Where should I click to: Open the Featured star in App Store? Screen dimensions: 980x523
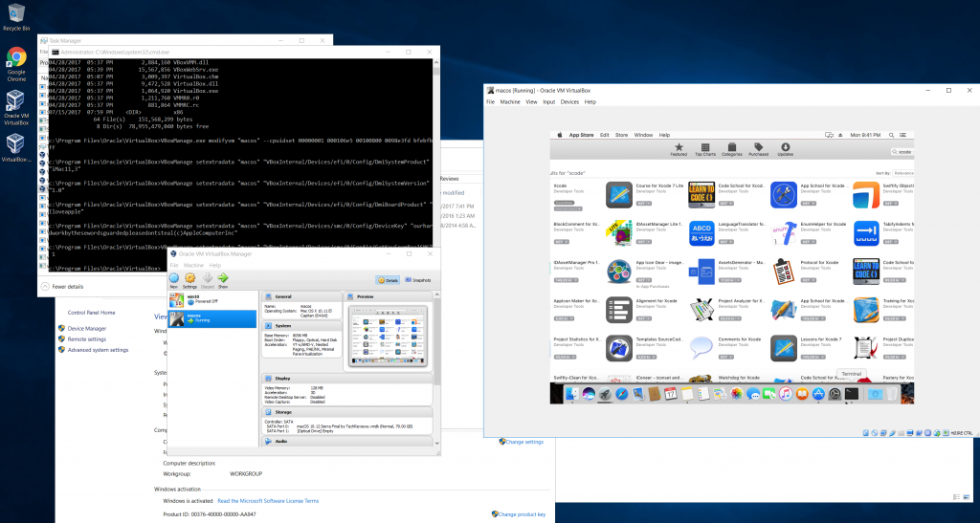[679, 148]
